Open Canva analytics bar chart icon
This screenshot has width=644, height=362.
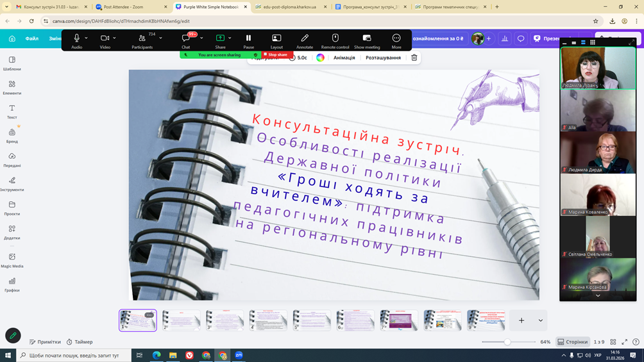[505, 38]
